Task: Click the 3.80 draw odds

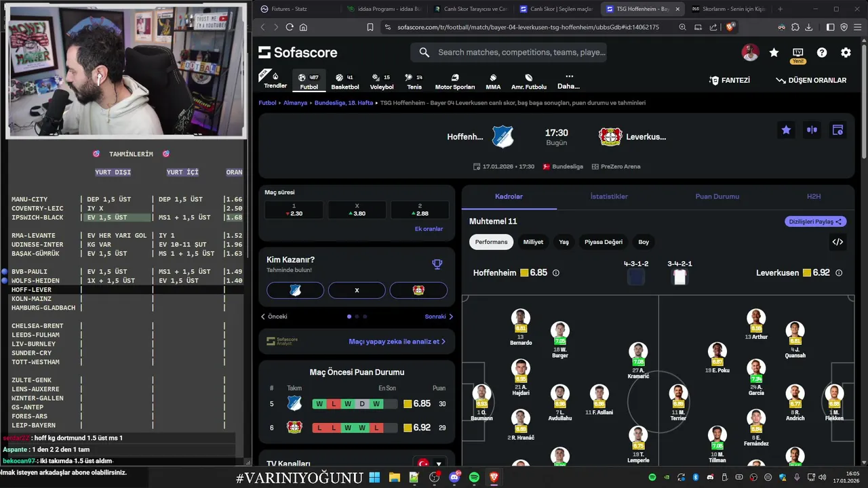Action: point(357,210)
